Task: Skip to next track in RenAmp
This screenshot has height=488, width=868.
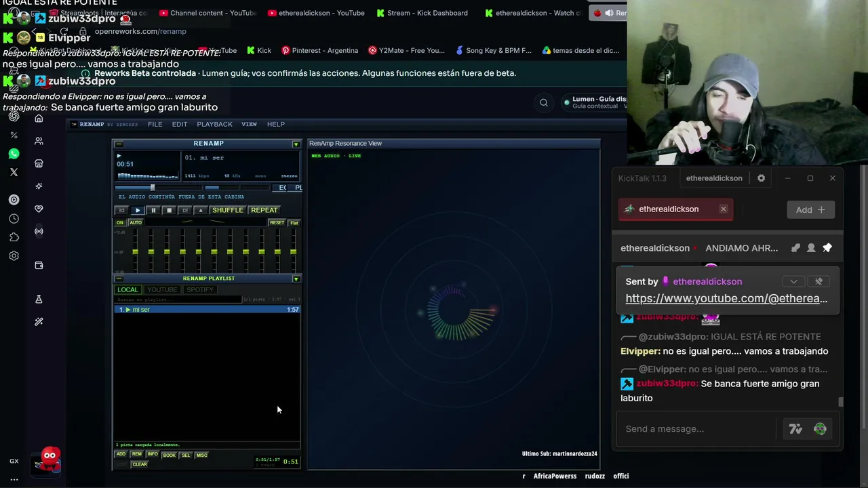Action: pos(184,210)
